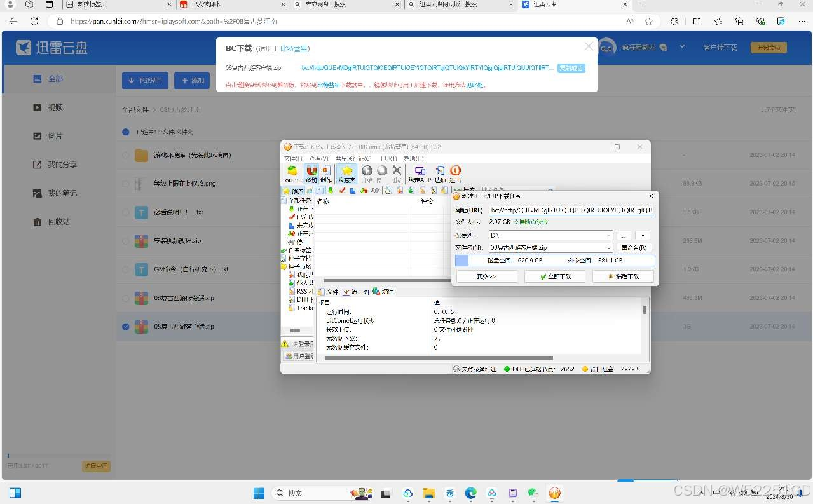Click the browser refresh button
The image size is (813, 504).
(34, 21)
